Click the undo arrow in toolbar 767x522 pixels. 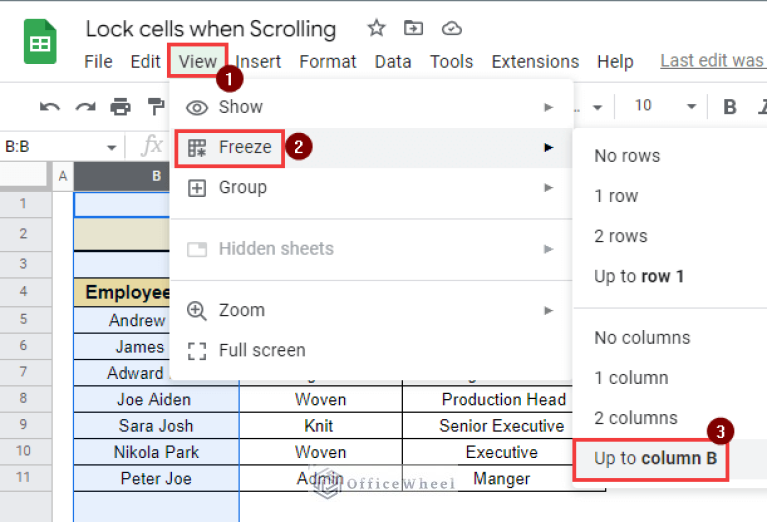[50, 107]
